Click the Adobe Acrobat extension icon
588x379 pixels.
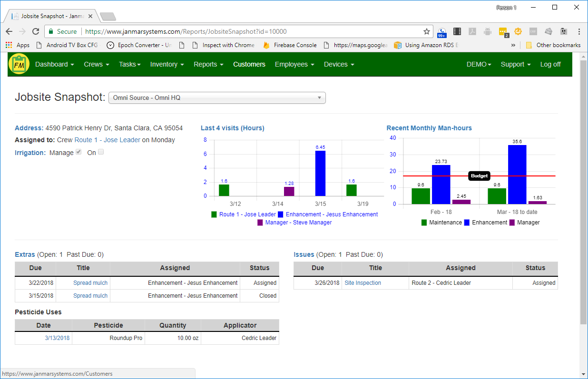pyautogui.click(x=472, y=31)
